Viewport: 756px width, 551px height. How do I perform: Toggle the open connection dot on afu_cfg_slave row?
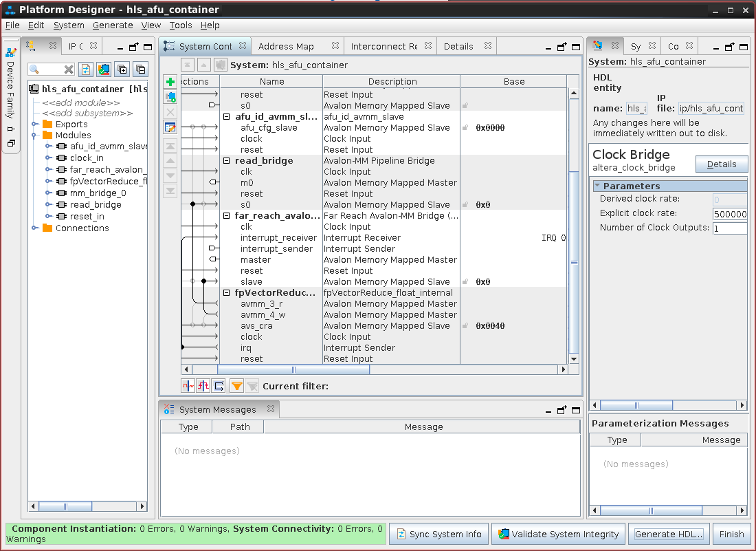tap(193, 127)
